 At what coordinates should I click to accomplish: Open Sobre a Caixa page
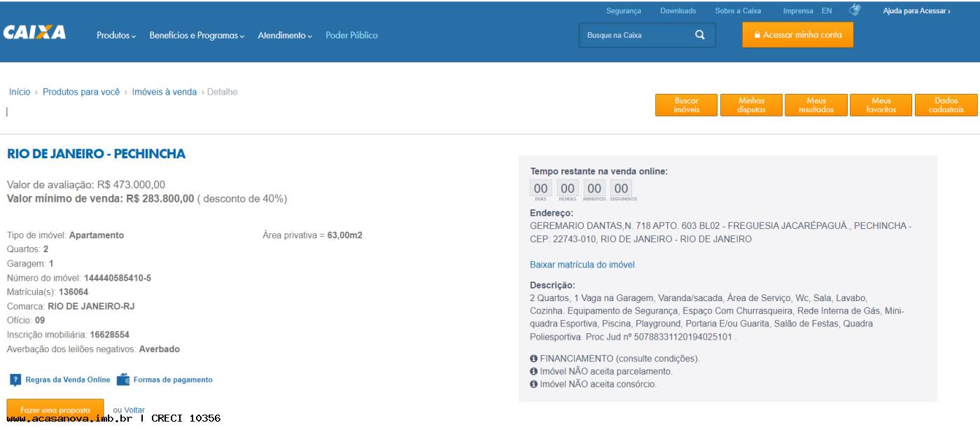coord(738,11)
